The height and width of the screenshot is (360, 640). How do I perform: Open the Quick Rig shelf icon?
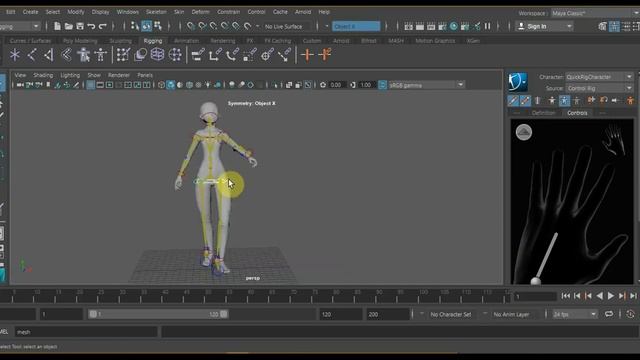pyautogui.click(x=84, y=55)
